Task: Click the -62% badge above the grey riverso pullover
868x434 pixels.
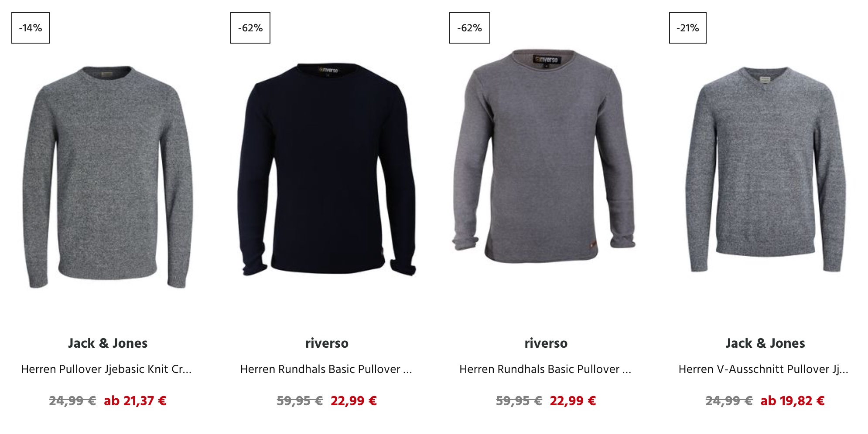Action: click(x=470, y=28)
